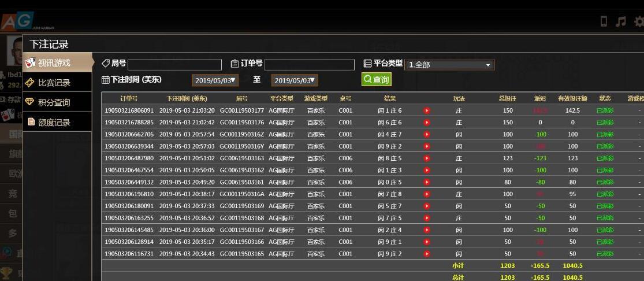This screenshot has height=281, width=644.
Task: Click the 订单号 input field
Action: 309,65
